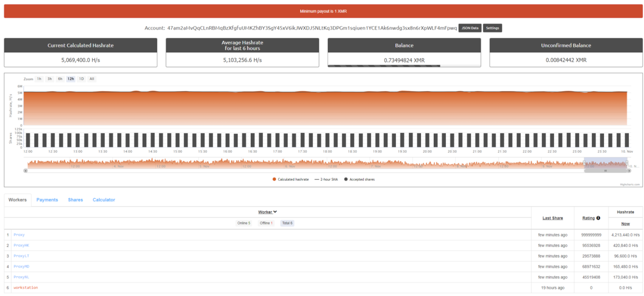Open the Calculator tab
The image size is (644, 296).
104,200
